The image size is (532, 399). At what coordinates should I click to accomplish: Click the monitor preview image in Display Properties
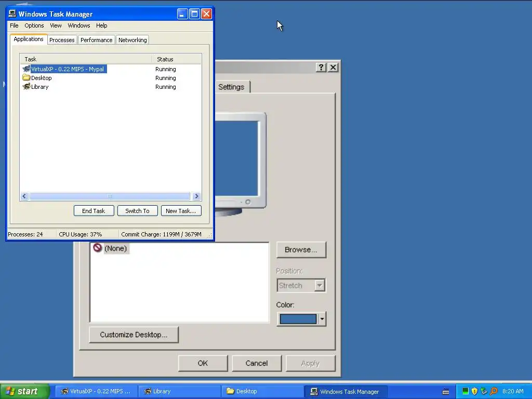(241, 164)
